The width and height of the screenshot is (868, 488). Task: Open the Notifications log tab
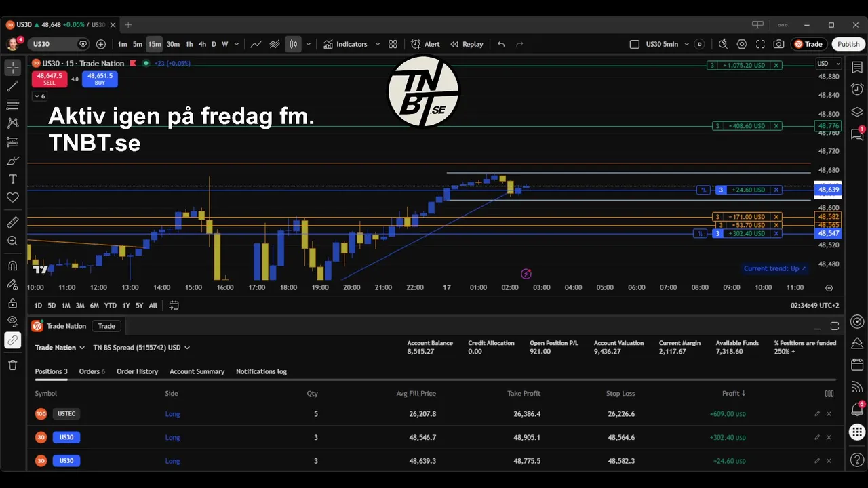click(x=261, y=371)
